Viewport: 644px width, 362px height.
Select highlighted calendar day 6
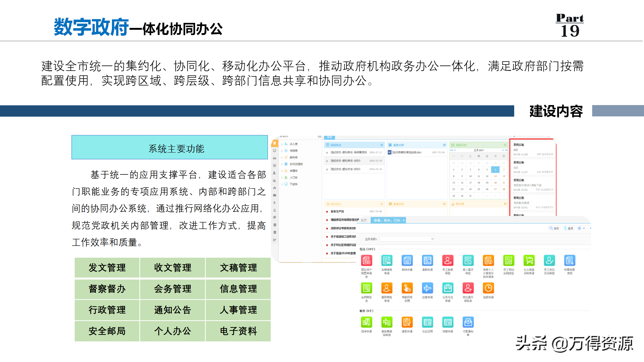click(495, 170)
